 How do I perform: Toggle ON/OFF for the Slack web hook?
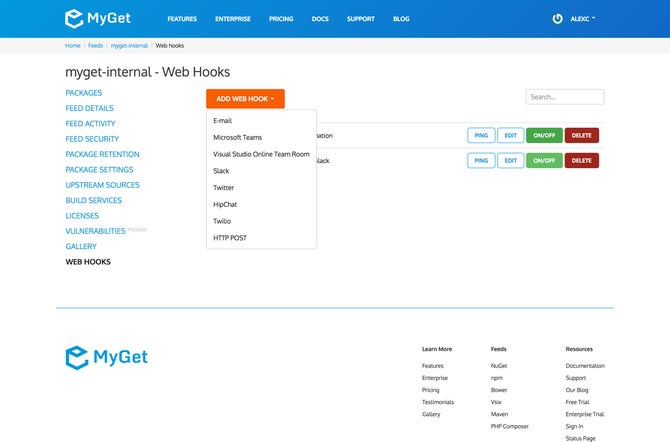point(544,160)
